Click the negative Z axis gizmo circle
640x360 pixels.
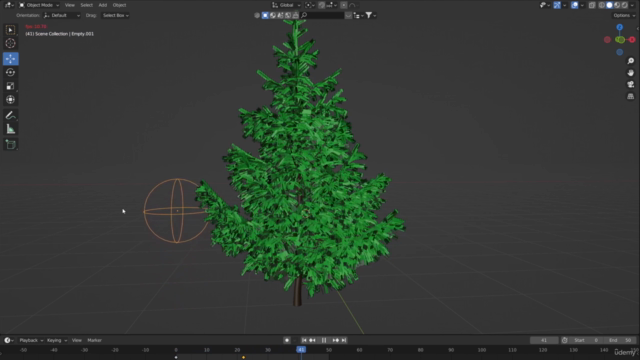pos(620,52)
